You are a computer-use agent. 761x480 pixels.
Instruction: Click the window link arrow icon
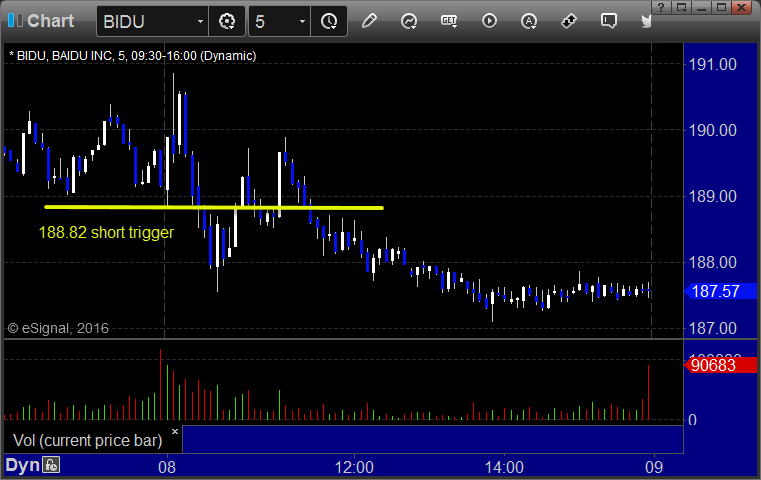click(x=681, y=7)
